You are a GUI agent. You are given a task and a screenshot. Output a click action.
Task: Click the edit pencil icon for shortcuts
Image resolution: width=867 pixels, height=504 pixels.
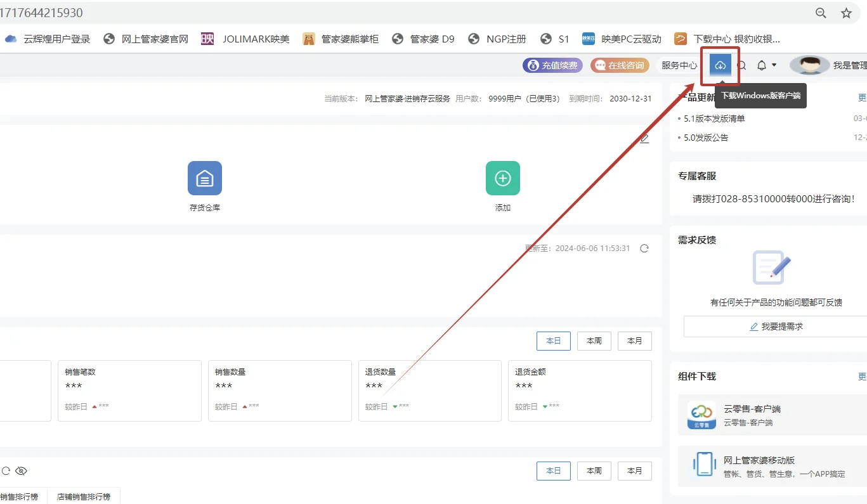[644, 138]
